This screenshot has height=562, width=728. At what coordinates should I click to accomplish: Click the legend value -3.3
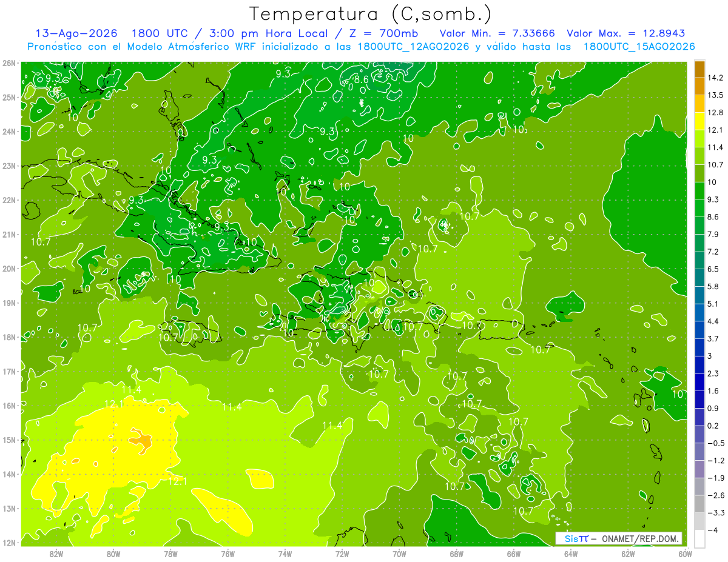pyautogui.click(x=716, y=513)
